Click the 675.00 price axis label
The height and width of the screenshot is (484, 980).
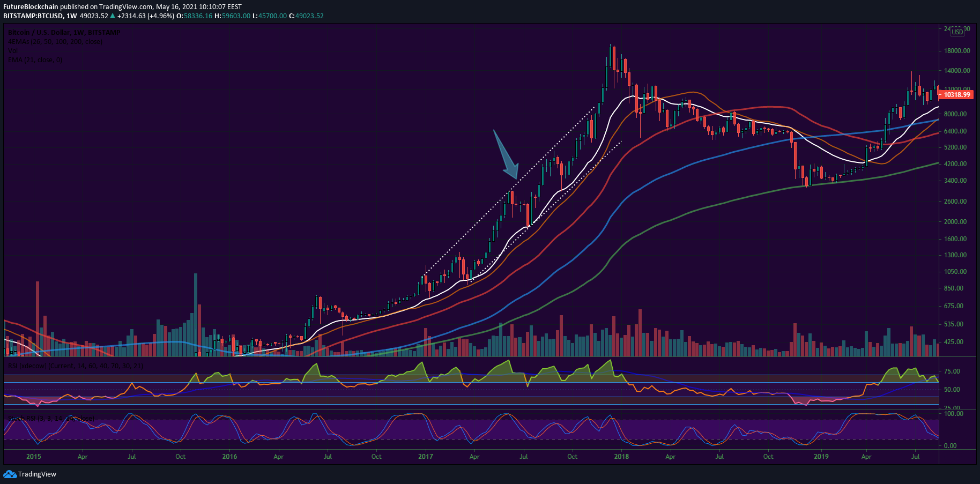point(954,306)
